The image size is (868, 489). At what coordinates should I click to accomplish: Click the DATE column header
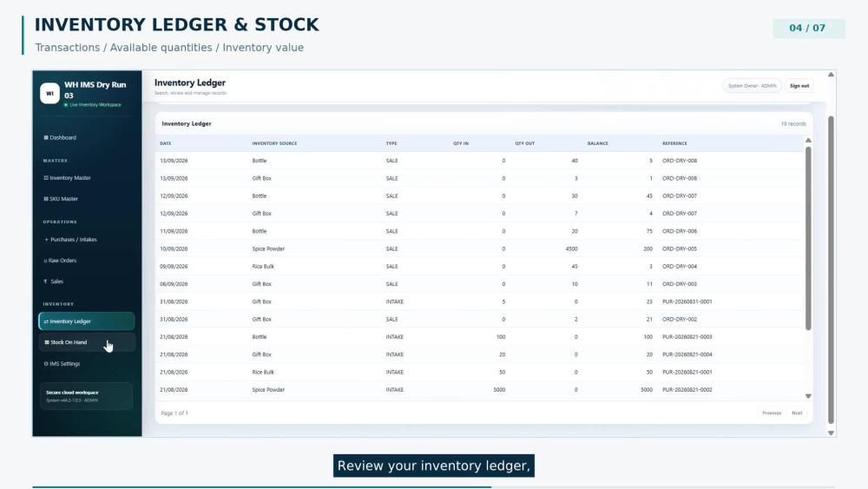(166, 143)
